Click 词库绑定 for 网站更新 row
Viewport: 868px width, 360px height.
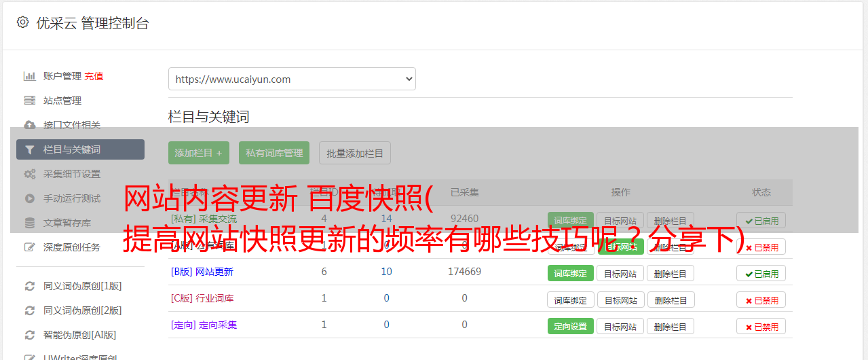pos(571,274)
